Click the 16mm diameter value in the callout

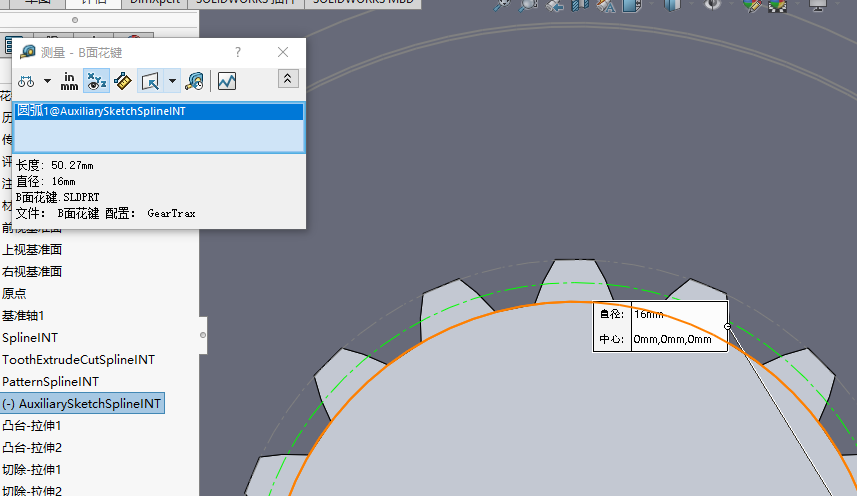click(x=649, y=314)
